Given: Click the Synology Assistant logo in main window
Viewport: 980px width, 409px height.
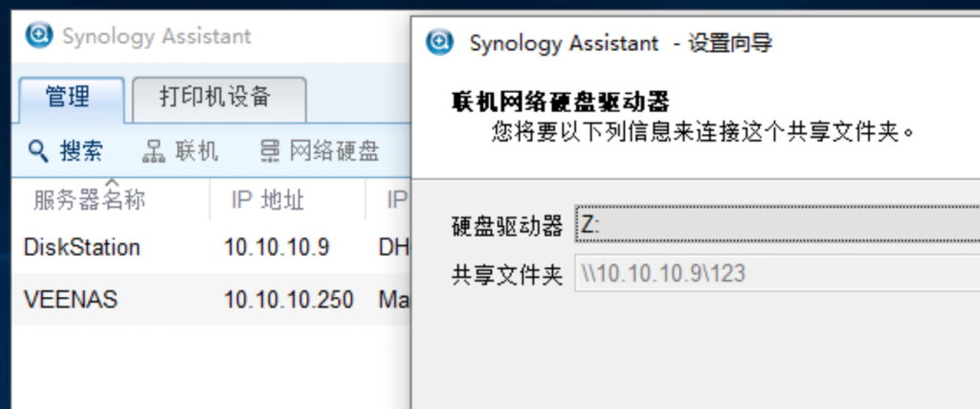Looking at the screenshot, I should click(39, 36).
